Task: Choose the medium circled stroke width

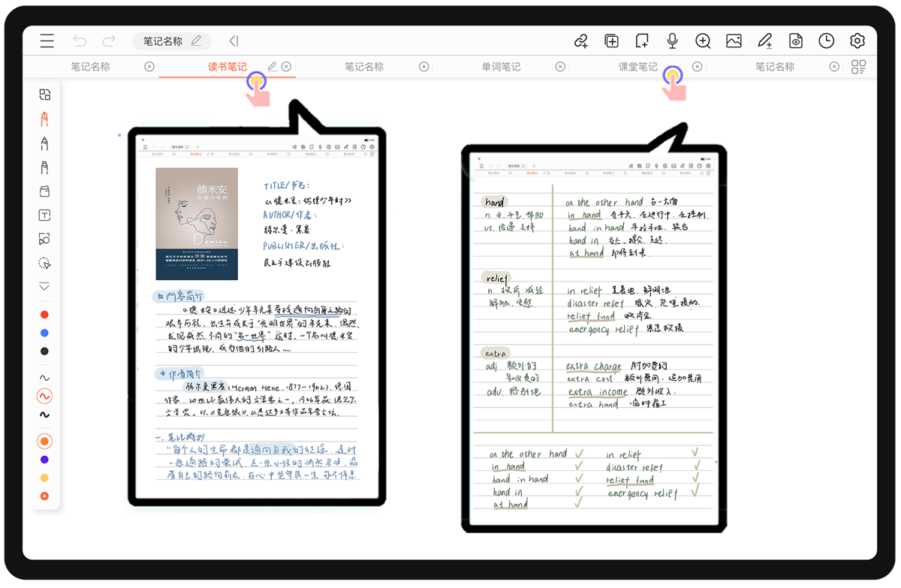Action: click(x=44, y=396)
